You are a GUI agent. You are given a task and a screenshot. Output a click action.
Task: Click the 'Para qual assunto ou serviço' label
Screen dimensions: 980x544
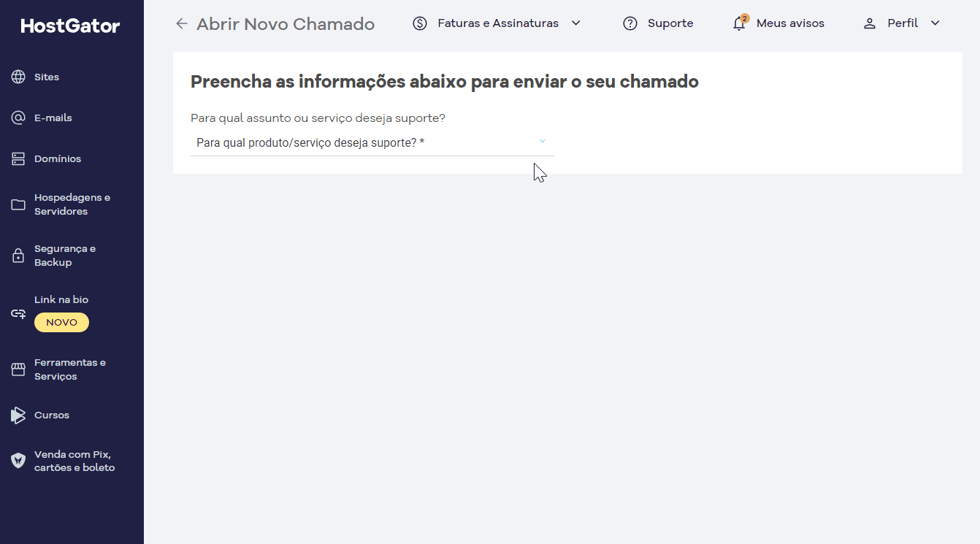[x=318, y=118]
